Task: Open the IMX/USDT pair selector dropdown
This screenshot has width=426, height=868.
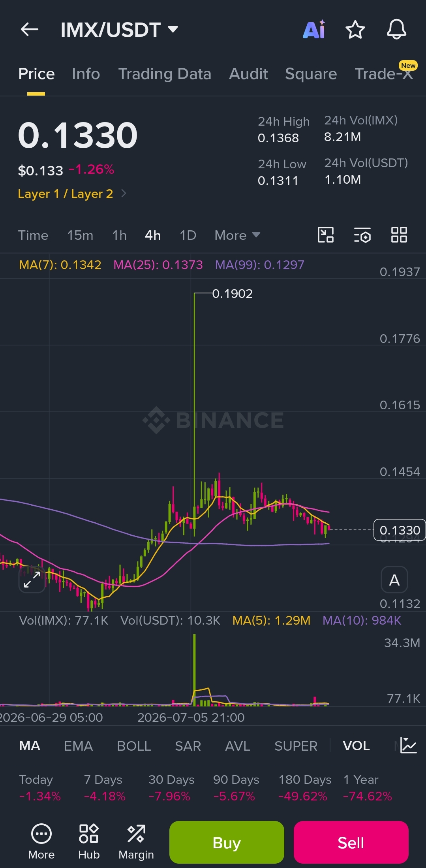Action: click(x=119, y=30)
